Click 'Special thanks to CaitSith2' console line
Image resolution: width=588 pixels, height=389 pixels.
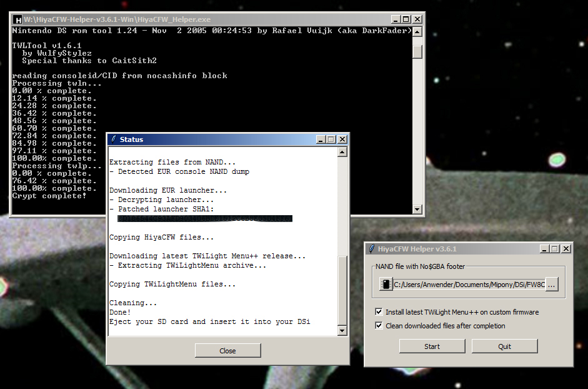pos(89,61)
